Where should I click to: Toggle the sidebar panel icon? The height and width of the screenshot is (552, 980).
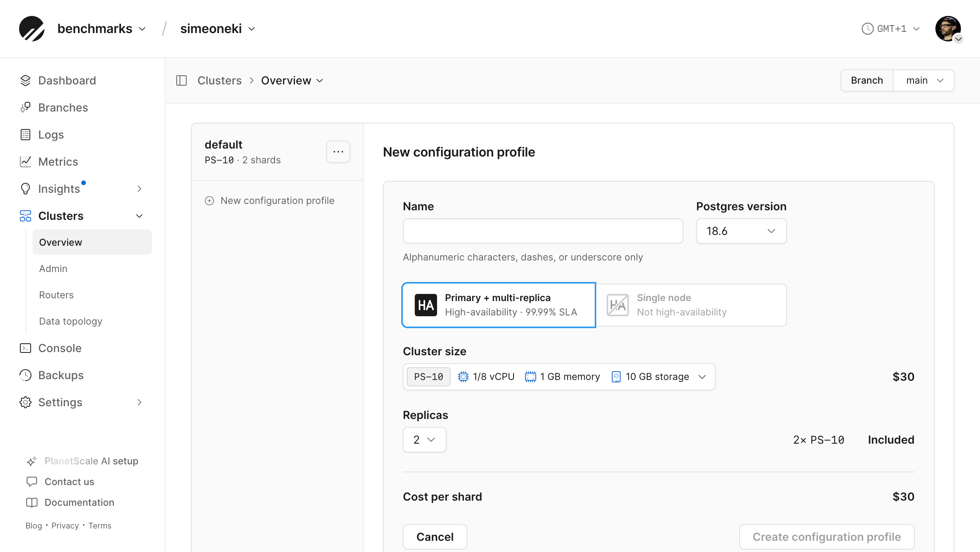click(x=182, y=80)
